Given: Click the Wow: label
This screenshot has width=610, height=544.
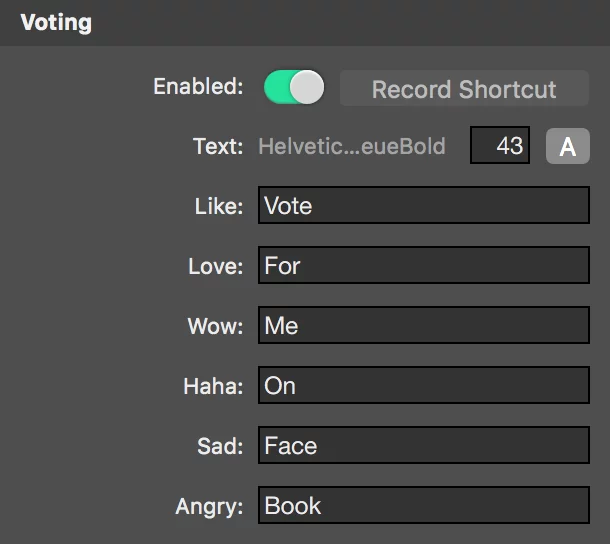Looking at the screenshot, I should point(216,326).
